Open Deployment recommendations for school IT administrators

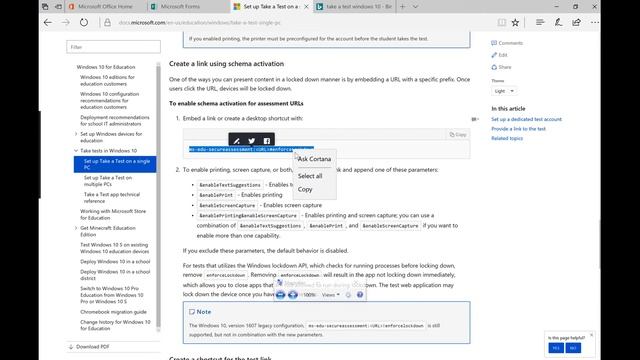pos(115,120)
